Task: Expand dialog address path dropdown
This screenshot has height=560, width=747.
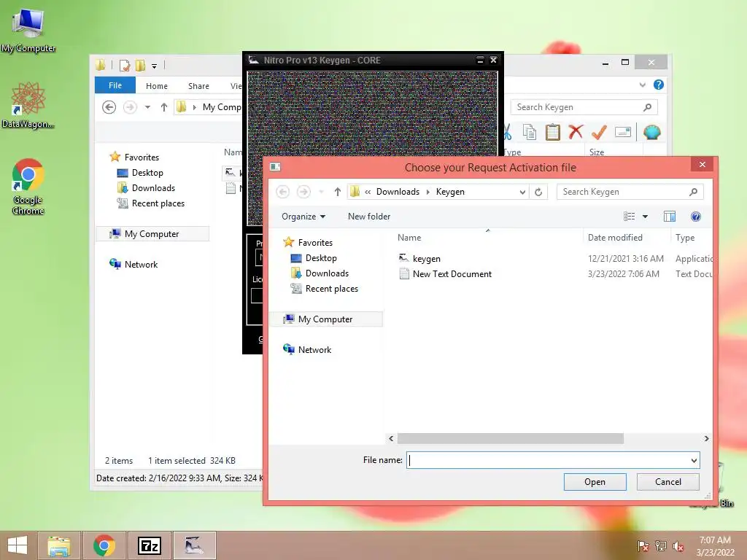Action: [522, 192]
